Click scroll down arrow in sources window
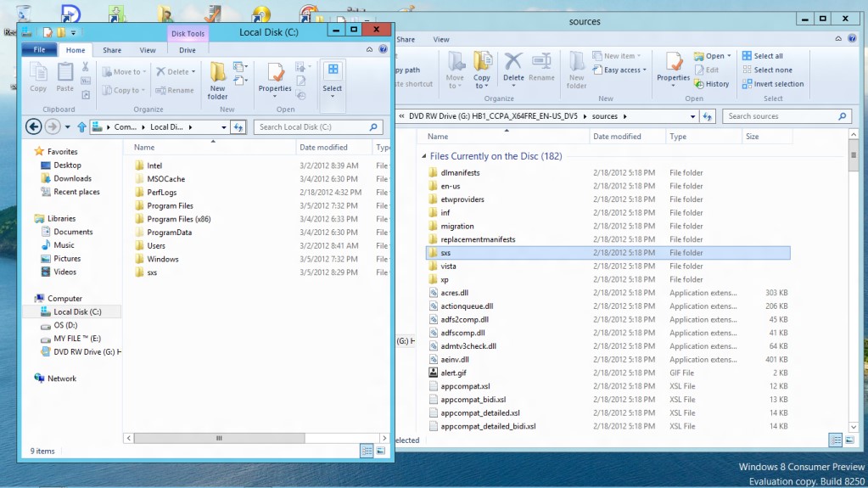Viewport: 868px width, 488px height. 853,427
